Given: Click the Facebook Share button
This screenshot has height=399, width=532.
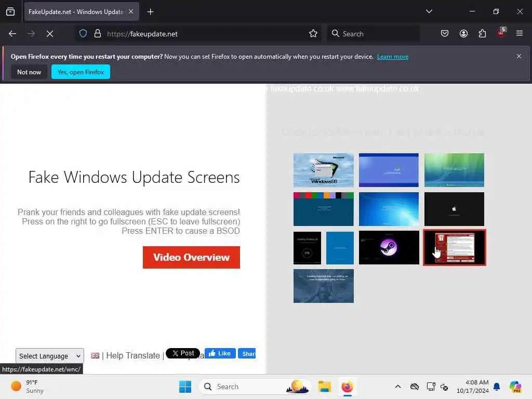Looking at the screenshot, I should click(247, 353).
